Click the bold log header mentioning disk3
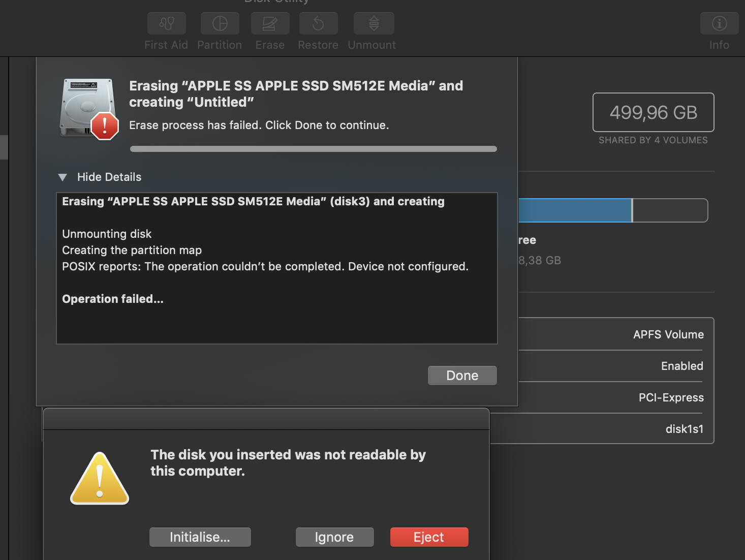 point(253,201)
